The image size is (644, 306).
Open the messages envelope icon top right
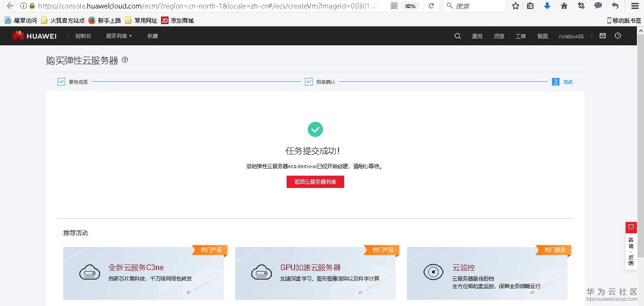[602, 35]
